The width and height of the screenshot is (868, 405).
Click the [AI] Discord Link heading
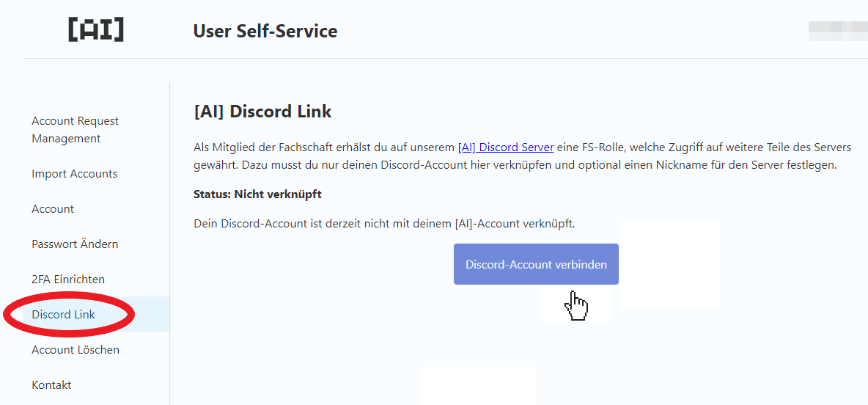[x=263, y=112]
